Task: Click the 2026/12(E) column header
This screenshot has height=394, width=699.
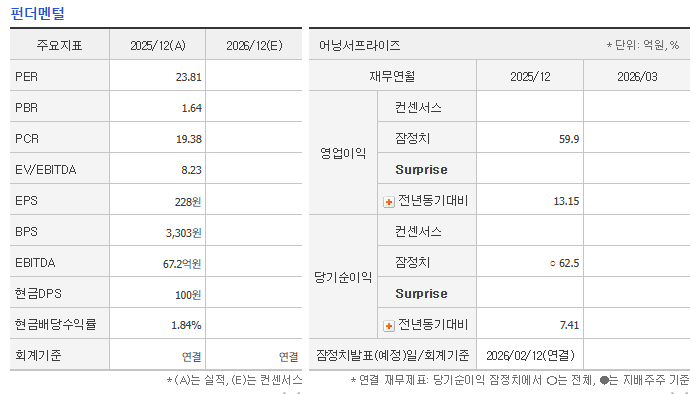Action: pyautogui.click(x=254, y=45)
